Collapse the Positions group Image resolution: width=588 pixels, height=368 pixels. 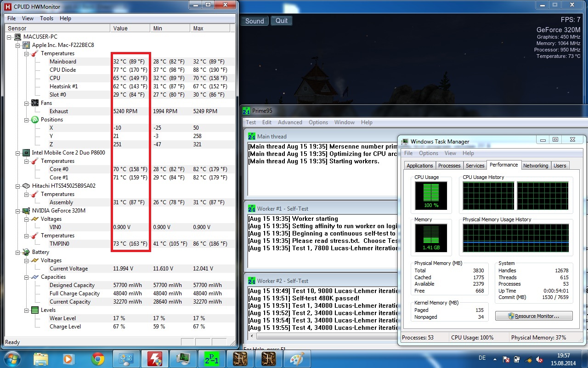click(x=27, y=120)
